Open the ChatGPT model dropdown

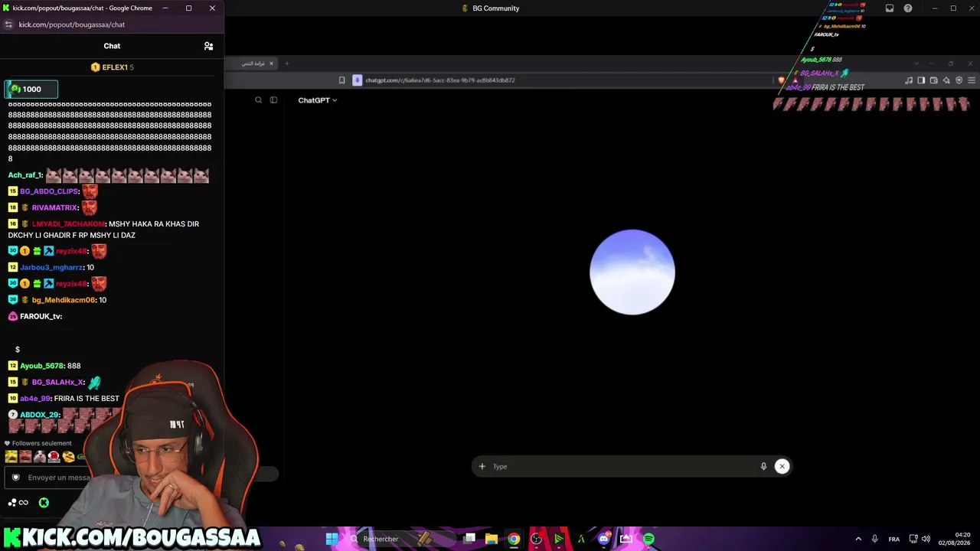(x=317, y=100)
